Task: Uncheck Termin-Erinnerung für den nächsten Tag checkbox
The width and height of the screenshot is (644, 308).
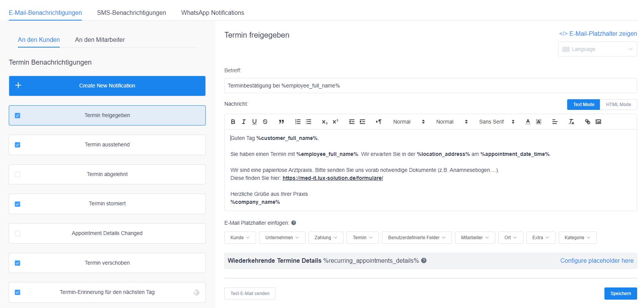Action: pos(17,292)
